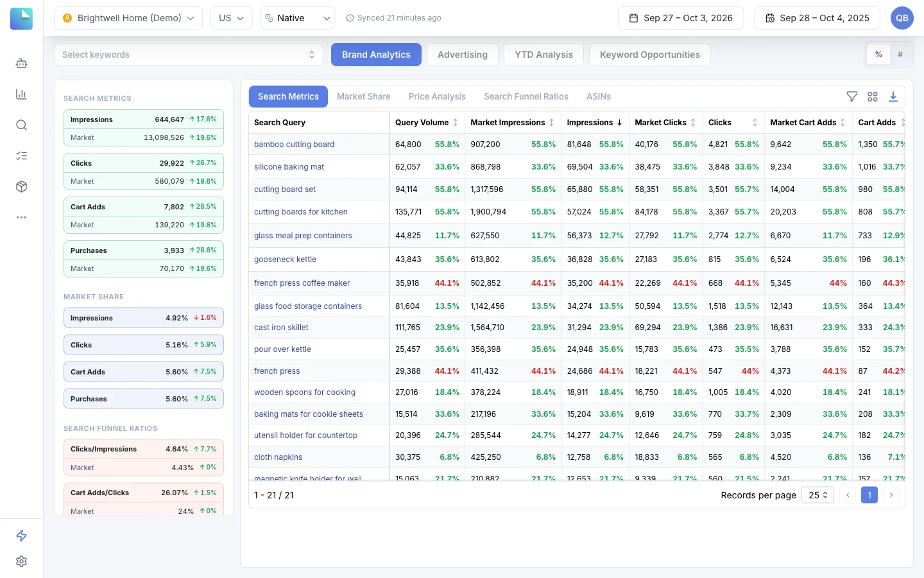Open the robot assistant sidebar icon
Screen dimensions: 924x578
coord(21,63)
